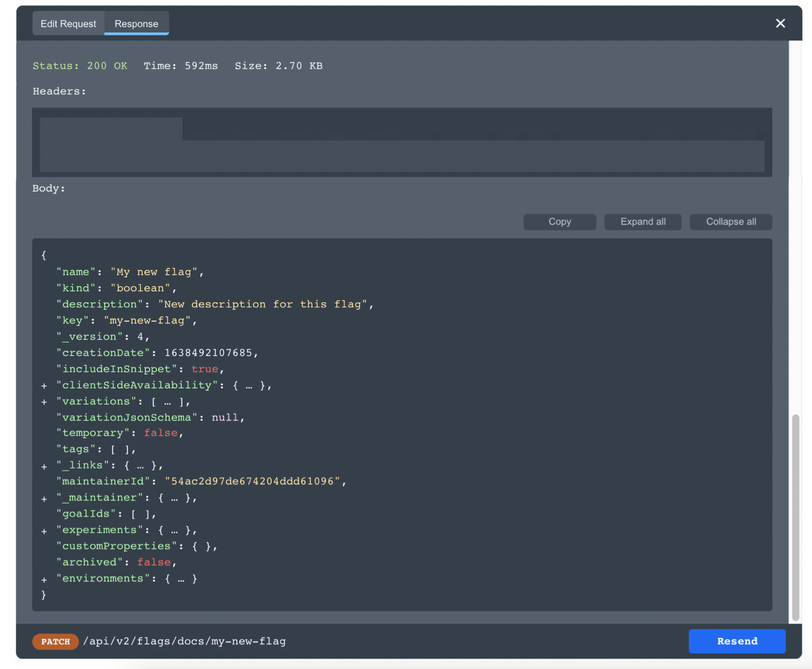Expand the clientSideAvailability object
The image size is (812, 669).
(44, 385)
